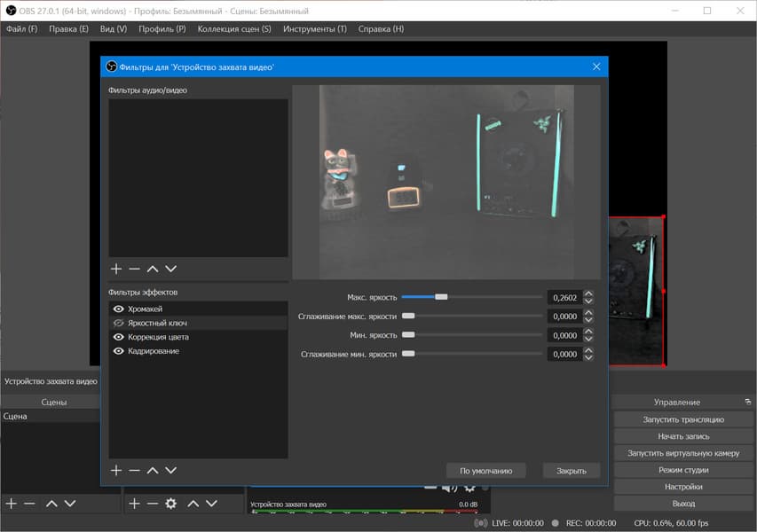This screenshot has height=532, width=757.
Task: Enable the Яркостный ключ filter eye icon
Action: [x=118, y=323]
